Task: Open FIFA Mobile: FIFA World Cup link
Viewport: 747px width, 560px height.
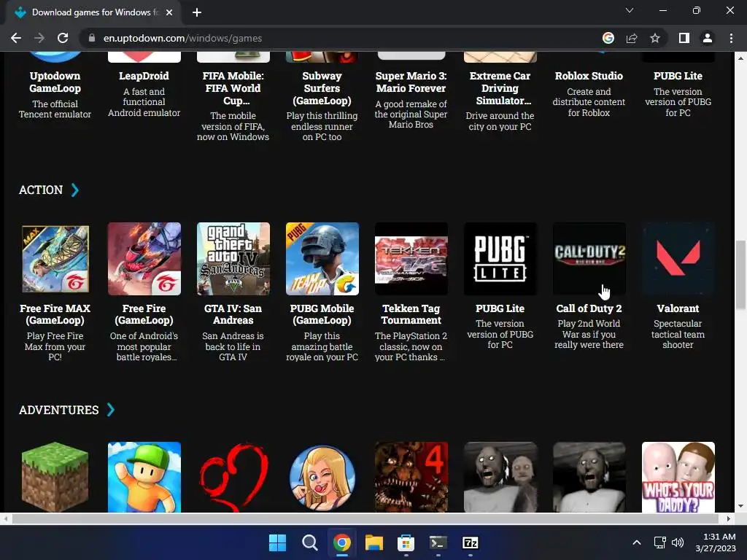Action: 233,88
